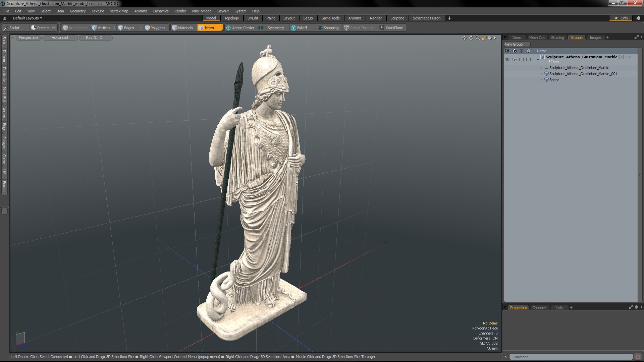The image size is (644, 362).
Task: Click the viewport pan (move) icon
Action: coord(464,38)
